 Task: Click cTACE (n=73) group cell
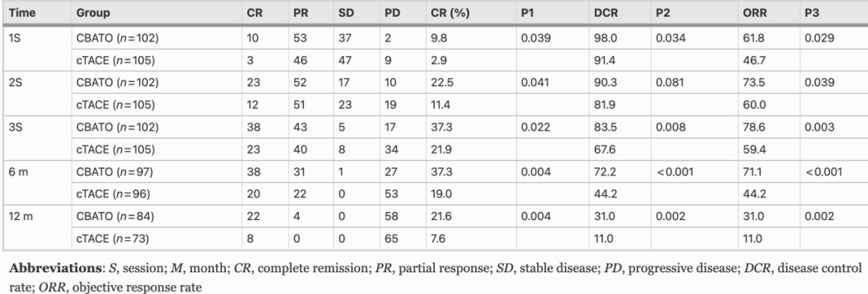tap(113, 239)
